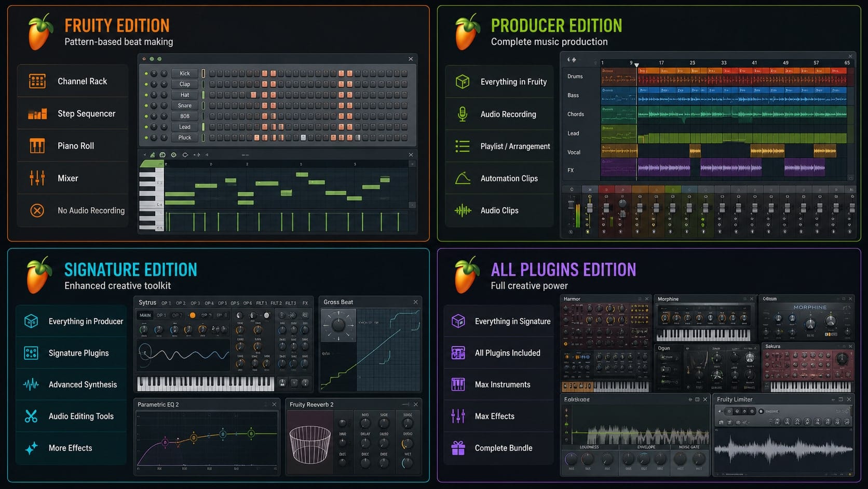868x489 pixels.
Task: Mute the Kick channel green LED
Action: 146,74
